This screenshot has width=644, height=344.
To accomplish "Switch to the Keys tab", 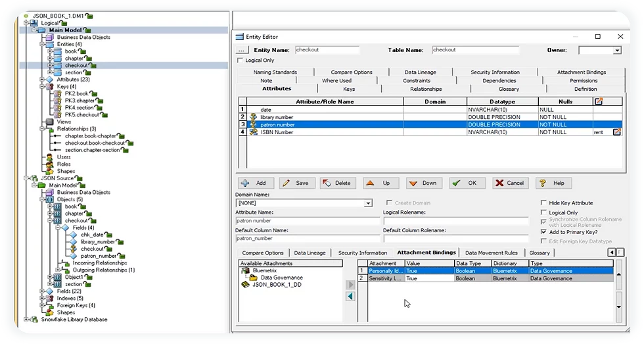I will tap(349, 89).
